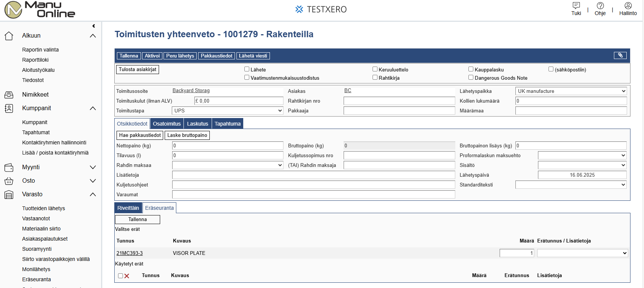Check the Dangerous Goods Note option
644x288 pixels.
click(x=471, y=77)
